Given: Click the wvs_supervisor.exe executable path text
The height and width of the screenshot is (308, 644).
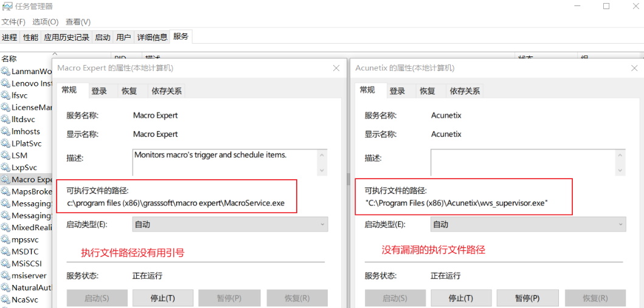Looking at the screenshot, I should pyautogui.click(x=457, y=202).
